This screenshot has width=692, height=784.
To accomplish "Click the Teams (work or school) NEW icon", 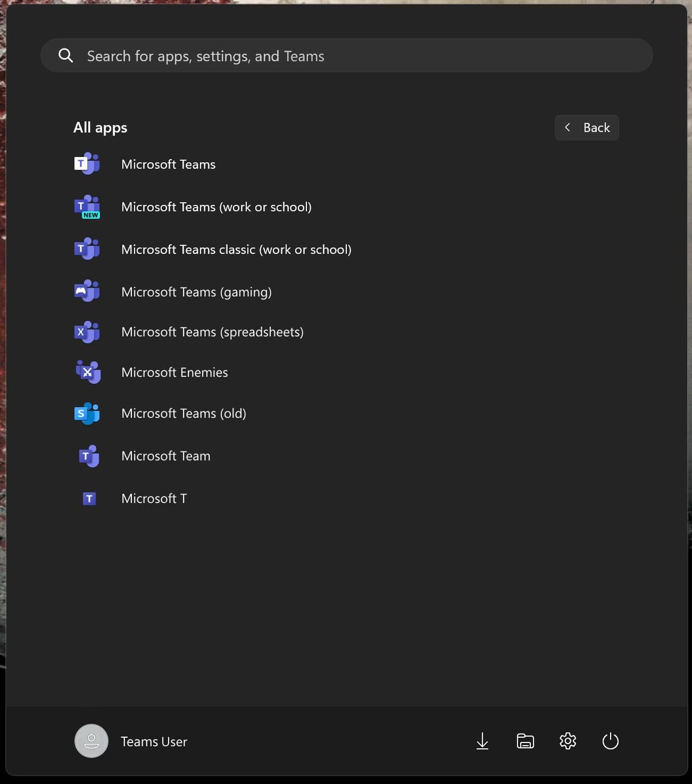I will [x=87, y=207].
